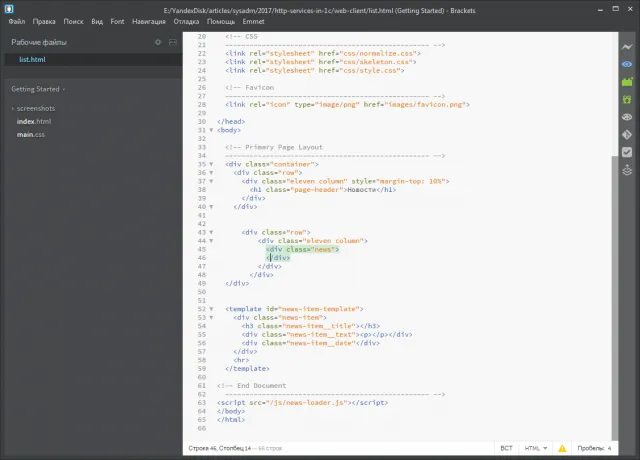This screenshot has width=640, height=460.
Task: Collapse the body tag at line 31
Action: 211,130
